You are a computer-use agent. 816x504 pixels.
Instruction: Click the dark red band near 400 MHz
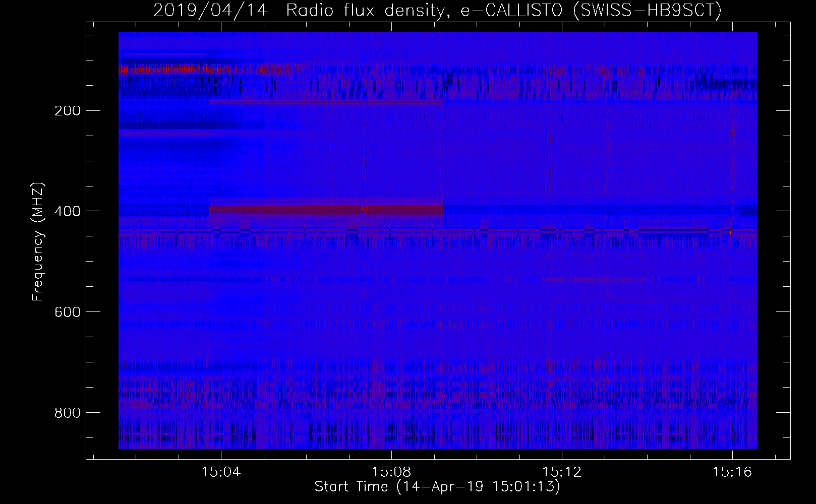coord(325,209)
